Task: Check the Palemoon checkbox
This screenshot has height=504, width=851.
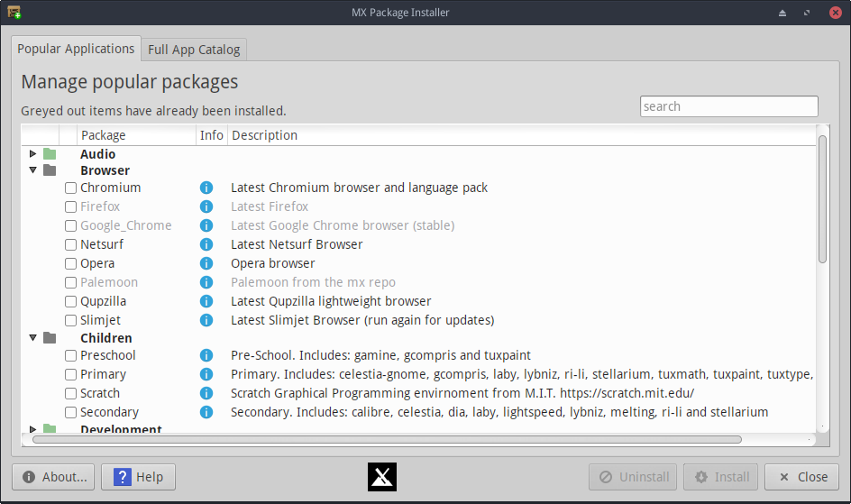Action: pos(70,283)
